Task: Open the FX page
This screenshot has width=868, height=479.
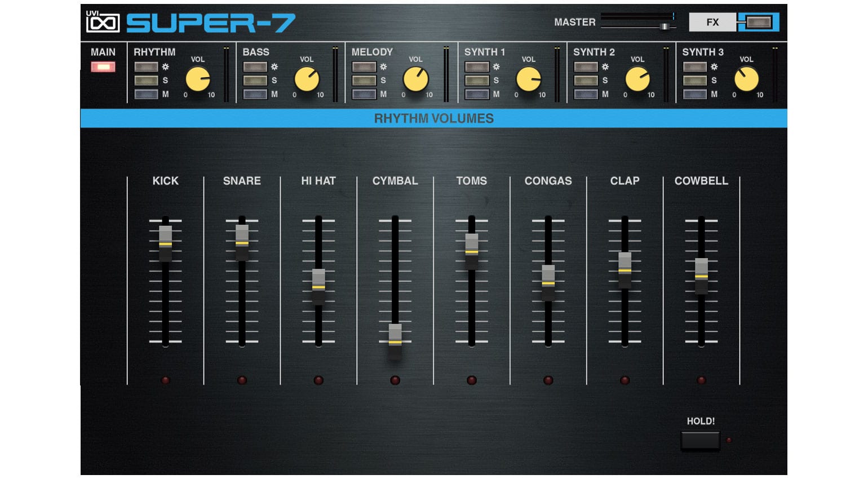Action: (712, 22)
